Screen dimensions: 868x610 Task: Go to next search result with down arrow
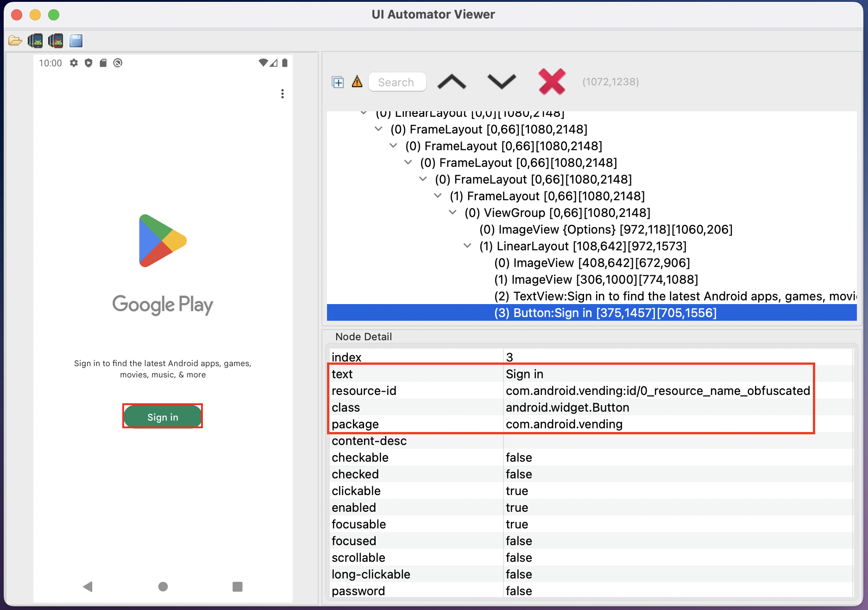tap(502, 82)
